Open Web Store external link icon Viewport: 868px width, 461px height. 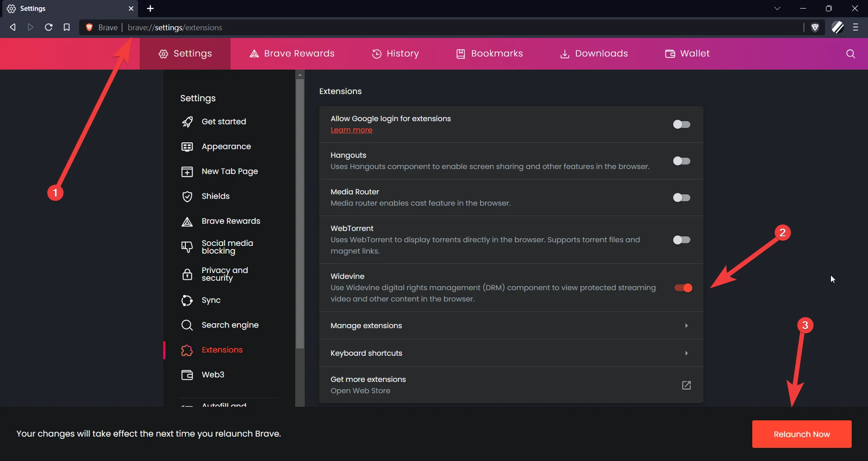[x=686, y=385]
